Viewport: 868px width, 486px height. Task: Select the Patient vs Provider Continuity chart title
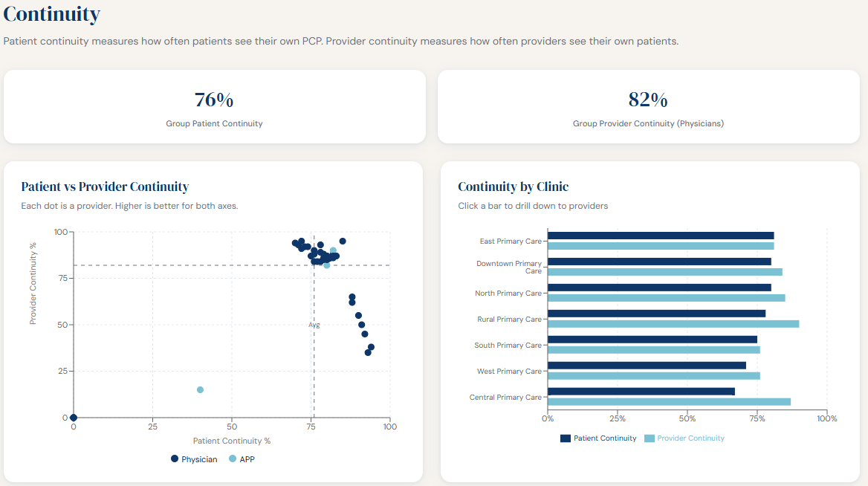coord(107,187)
